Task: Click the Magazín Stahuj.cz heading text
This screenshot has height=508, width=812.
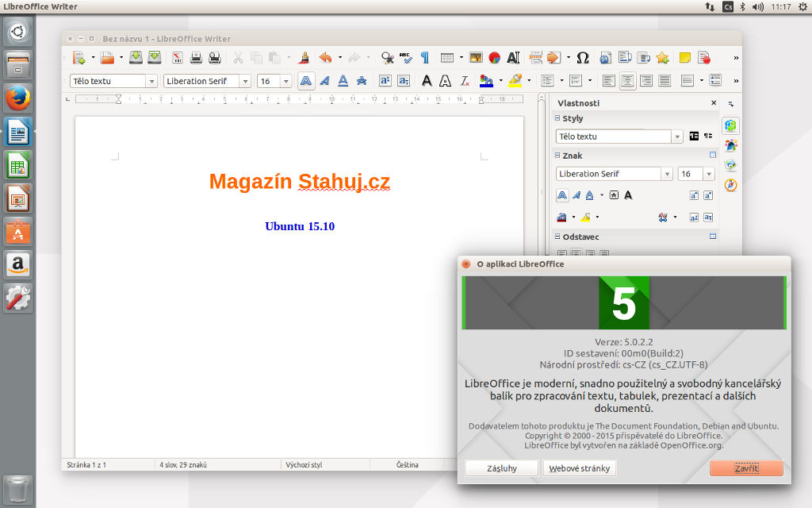Action: click(299, 182)
